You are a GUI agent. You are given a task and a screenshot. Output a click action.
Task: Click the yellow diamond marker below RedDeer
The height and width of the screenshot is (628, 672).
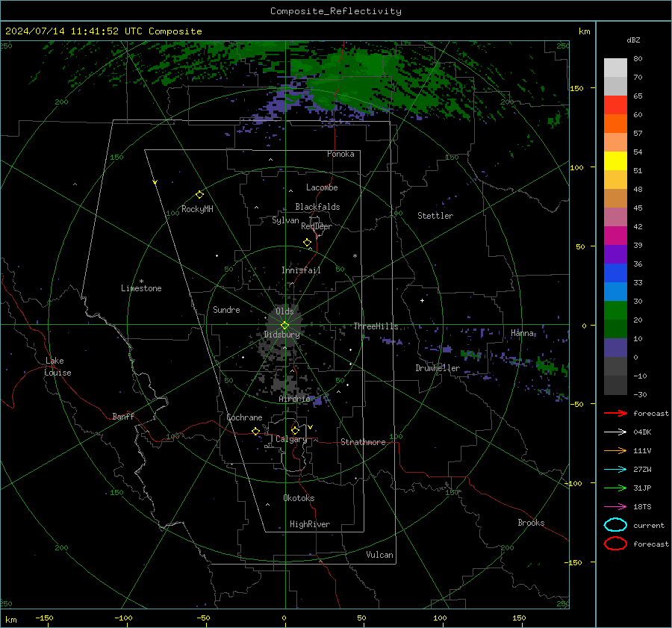click(x=308, y=243)
